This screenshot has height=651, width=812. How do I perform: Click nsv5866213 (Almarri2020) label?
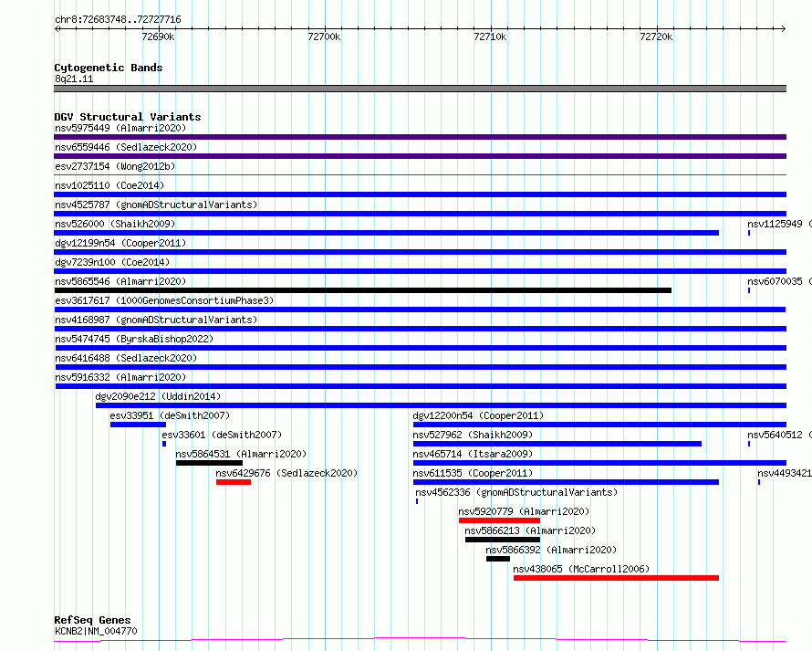530,530
